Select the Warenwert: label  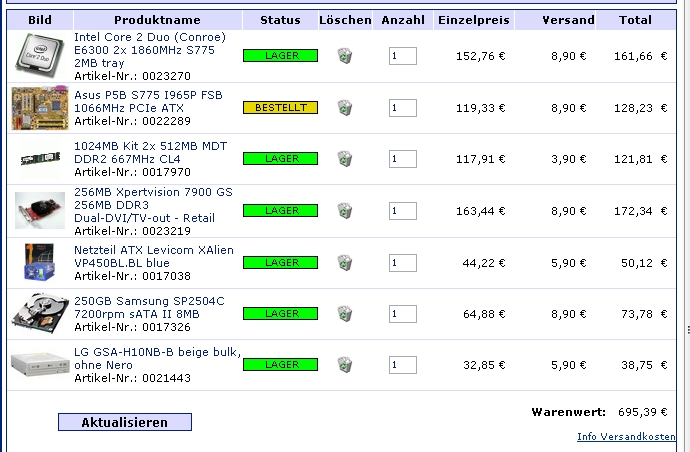tap(569, 412)
